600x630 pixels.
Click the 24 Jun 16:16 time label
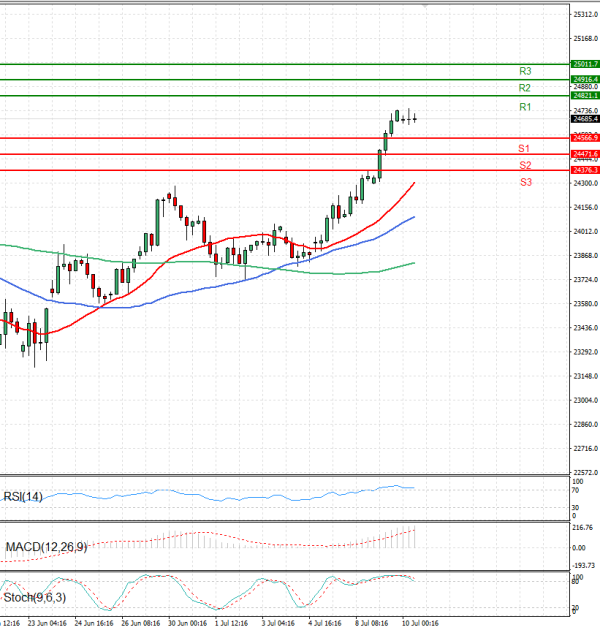click(94, 624)
